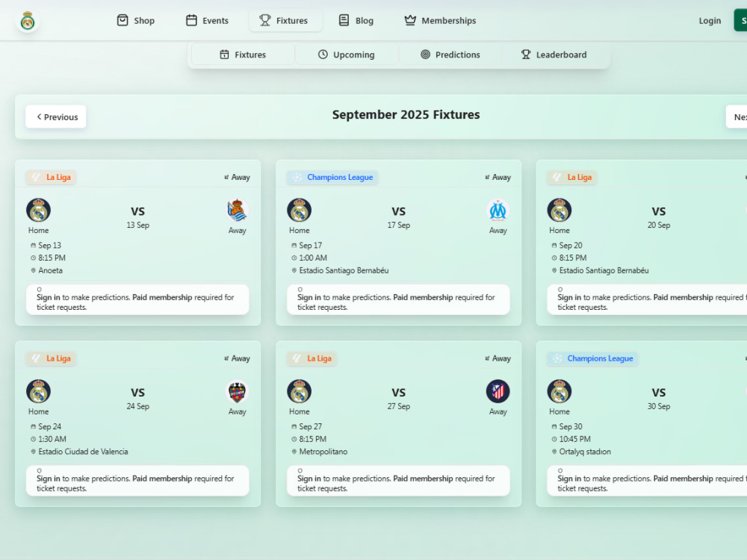Click the Real Sociedad crest on the 13 Sep card
The height and width of the screenshot is (560, 747).
coord(238,210)
